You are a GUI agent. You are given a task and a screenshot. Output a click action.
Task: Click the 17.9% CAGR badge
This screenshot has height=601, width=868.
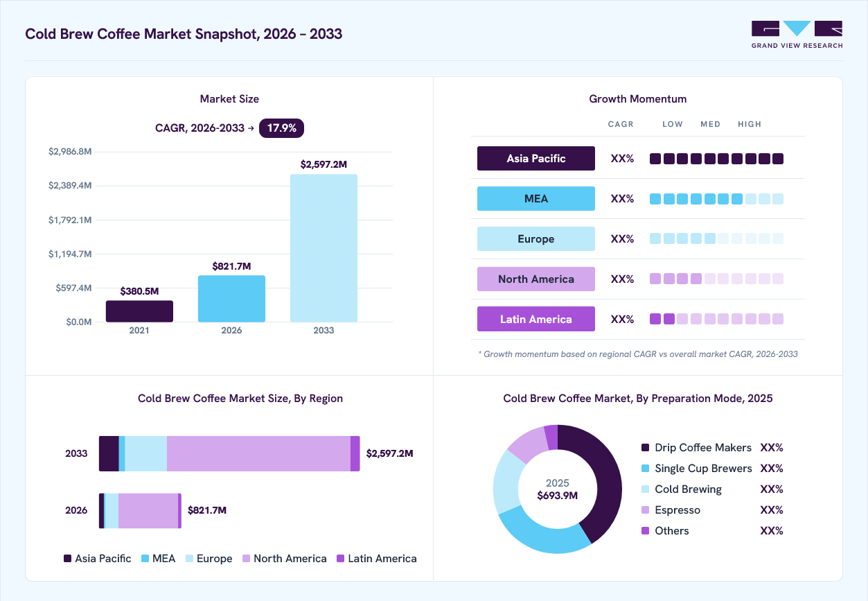coord(282,128)
